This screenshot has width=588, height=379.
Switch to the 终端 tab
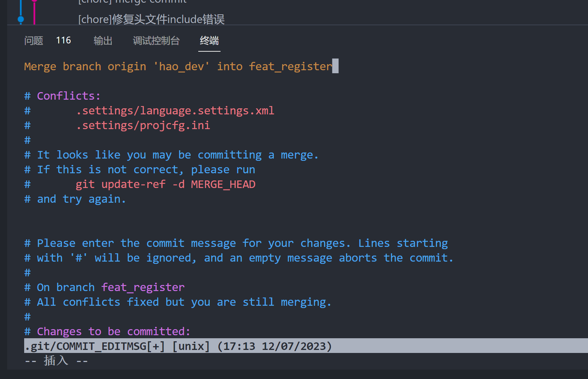tap(209, 42)
